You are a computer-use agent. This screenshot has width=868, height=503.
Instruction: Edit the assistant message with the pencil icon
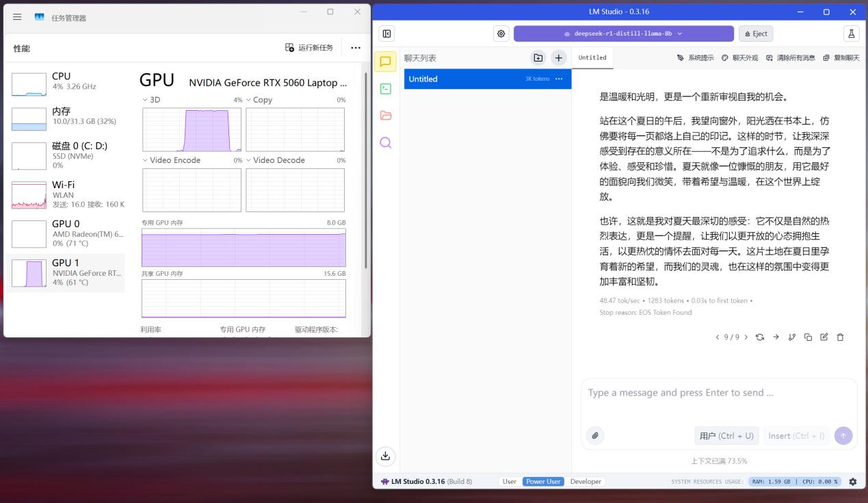coord(824,337)
